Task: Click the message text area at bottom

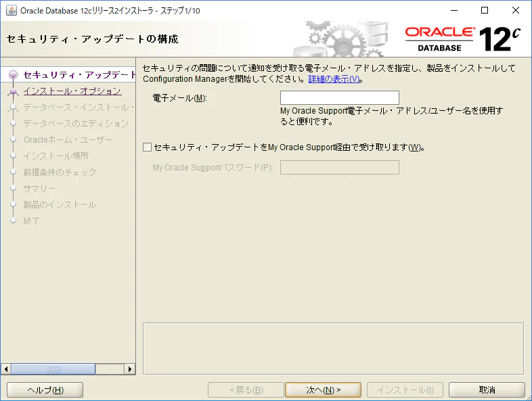Action: [333, 348]
